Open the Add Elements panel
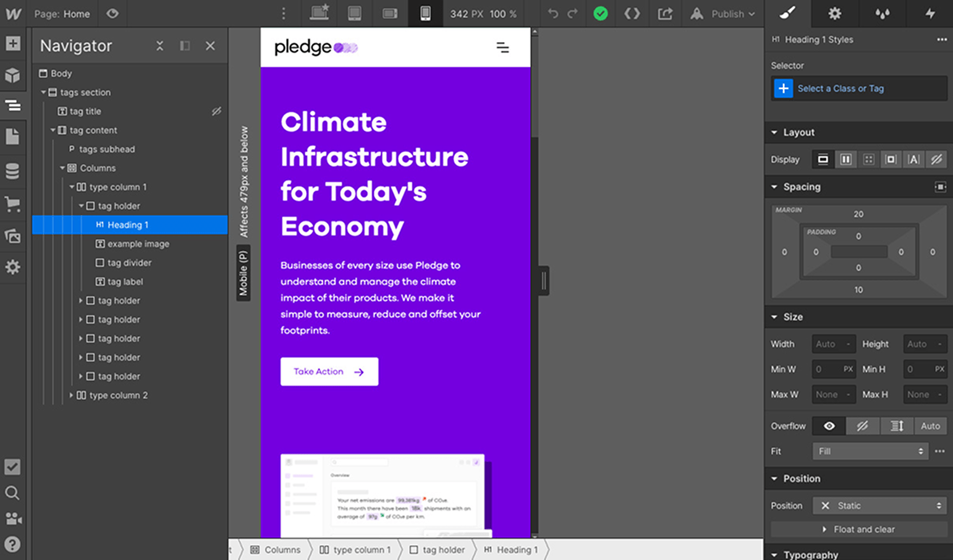 pos(13,43)
